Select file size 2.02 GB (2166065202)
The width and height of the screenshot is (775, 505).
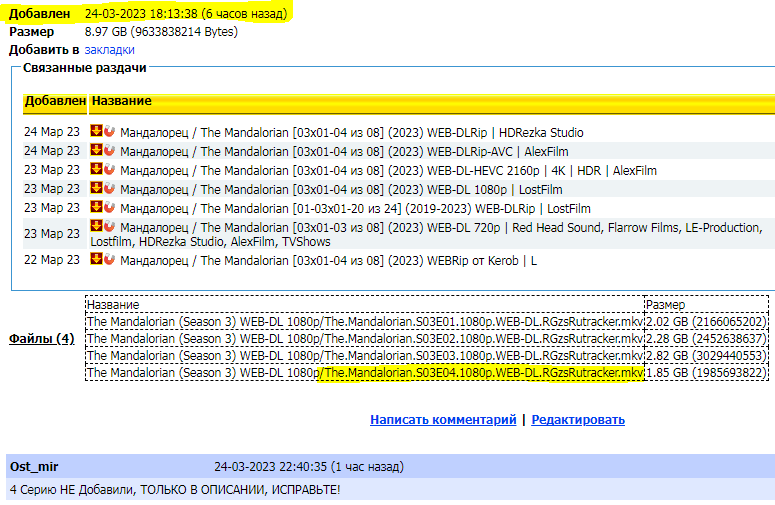pyautogui.click(x=706, y=322)
